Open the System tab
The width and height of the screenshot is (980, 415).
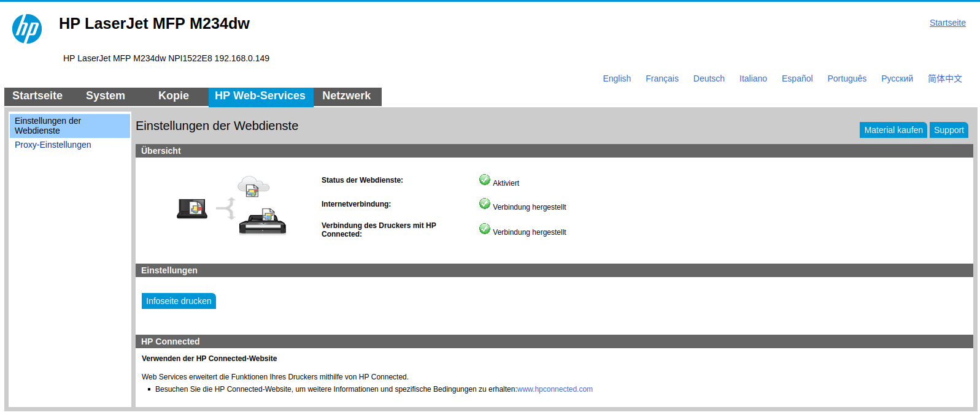106,96
